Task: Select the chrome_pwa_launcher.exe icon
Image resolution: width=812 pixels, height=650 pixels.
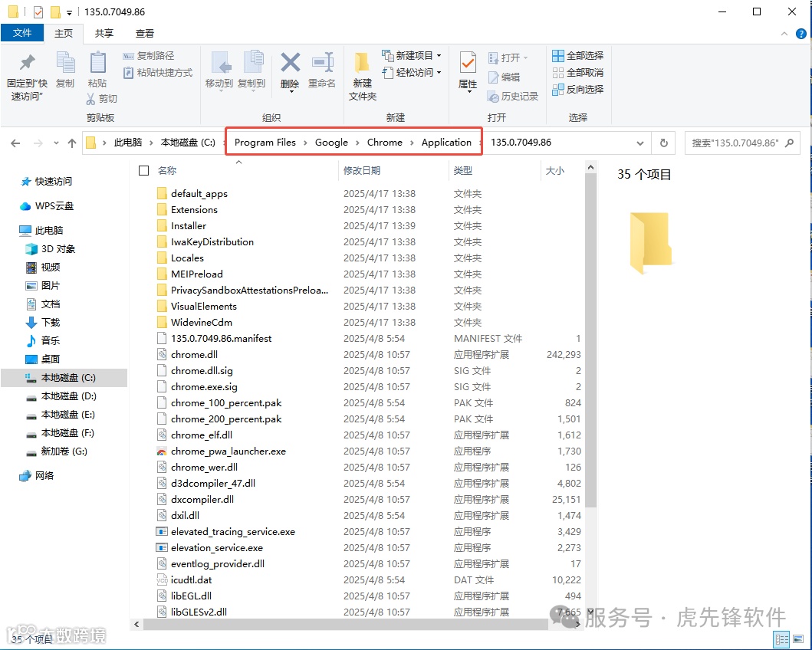Action: coord(162,451)
